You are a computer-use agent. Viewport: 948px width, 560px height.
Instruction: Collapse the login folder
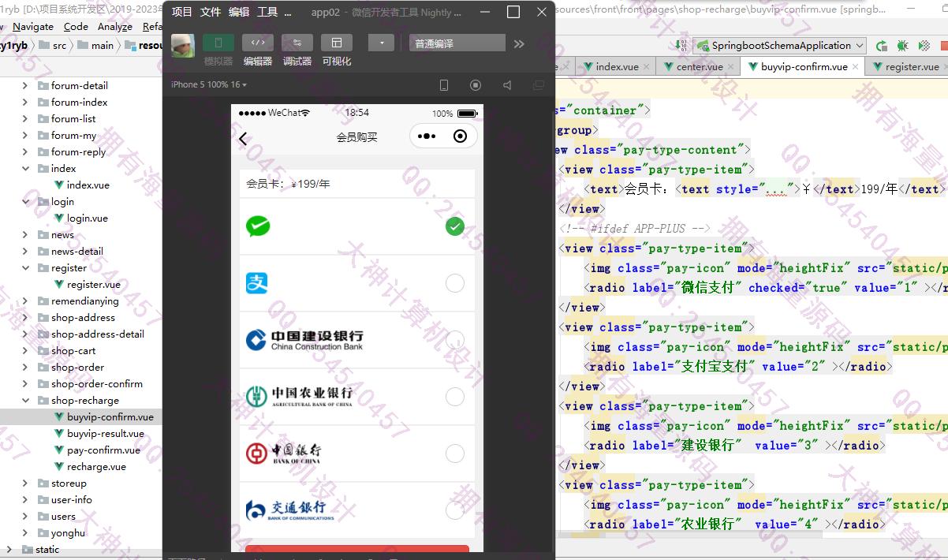click(25, 201)
